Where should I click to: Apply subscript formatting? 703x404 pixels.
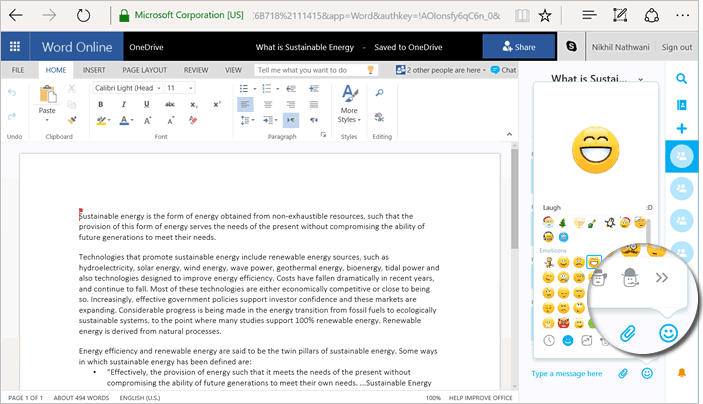click(x=193, y=104)
